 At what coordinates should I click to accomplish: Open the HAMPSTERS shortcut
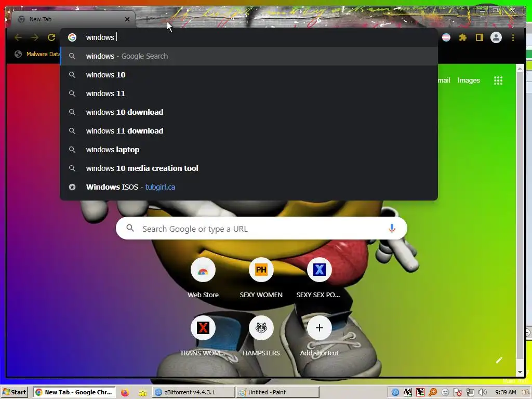point(261,328)
